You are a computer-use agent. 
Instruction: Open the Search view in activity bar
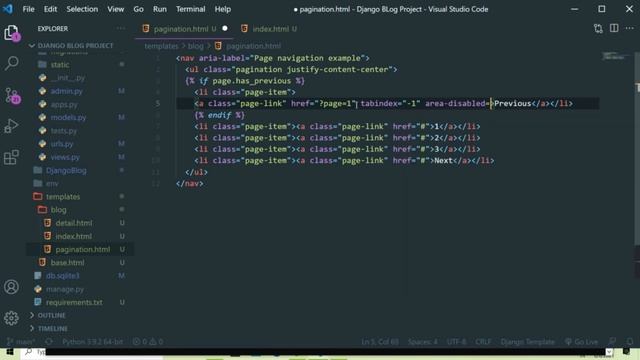pyautogui.click(x=11, y=63)
